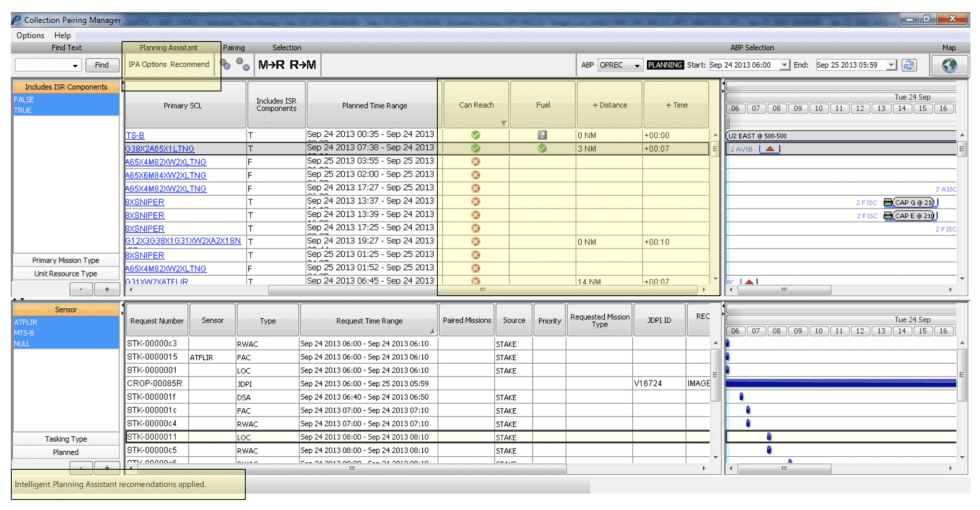The width and height of the screenshot is (980, 510).
Task: Click plus button under Unit Resource Type
Action: click(107, 289)
